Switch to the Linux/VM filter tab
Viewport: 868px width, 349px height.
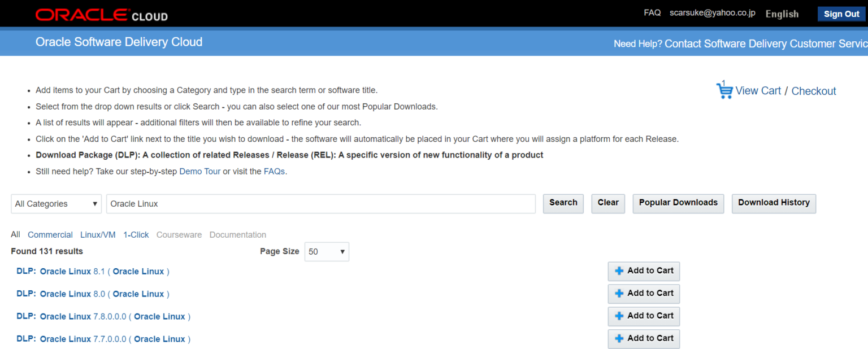pos(97,234)
